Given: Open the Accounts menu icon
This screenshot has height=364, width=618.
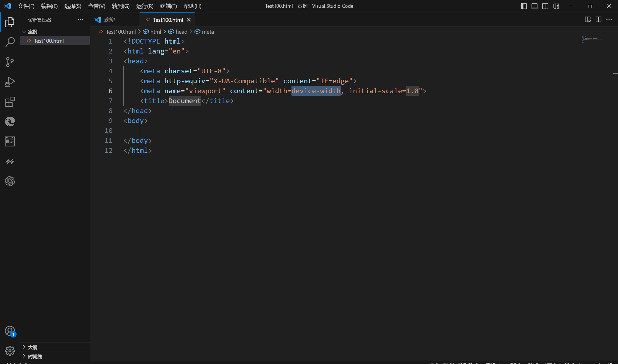Looking at the screenshot, I should [10, 331].
